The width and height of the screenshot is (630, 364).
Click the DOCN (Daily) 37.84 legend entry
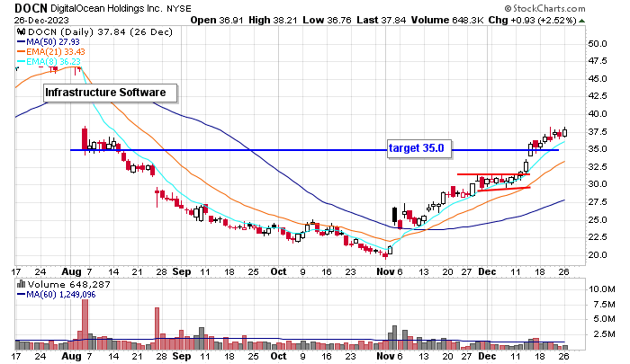coord(100,32)
